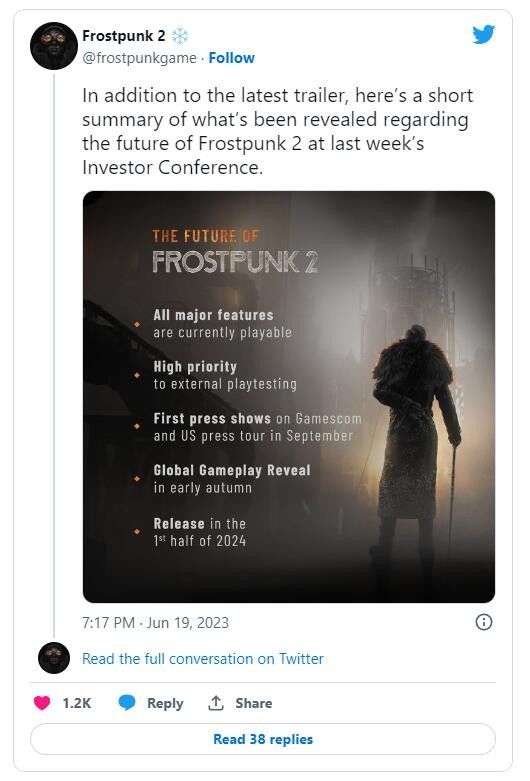Click the tweet info circle icon
This screenshot has height=781, width=530.
(x=484, y=622)
